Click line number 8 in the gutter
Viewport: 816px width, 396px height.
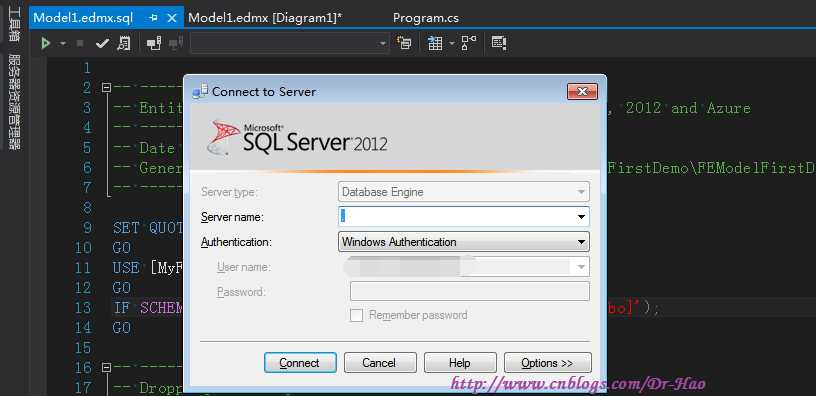(86, 208)
